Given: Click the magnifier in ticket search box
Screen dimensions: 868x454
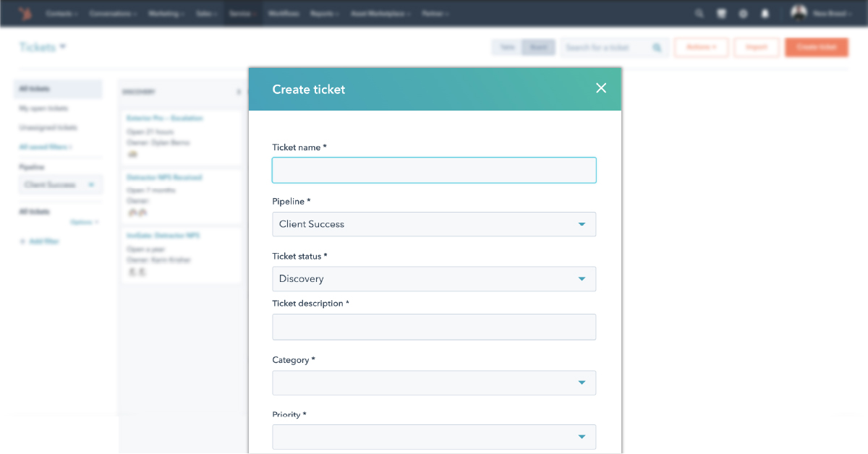Looking at the screenshot, I should coord(657,48).
